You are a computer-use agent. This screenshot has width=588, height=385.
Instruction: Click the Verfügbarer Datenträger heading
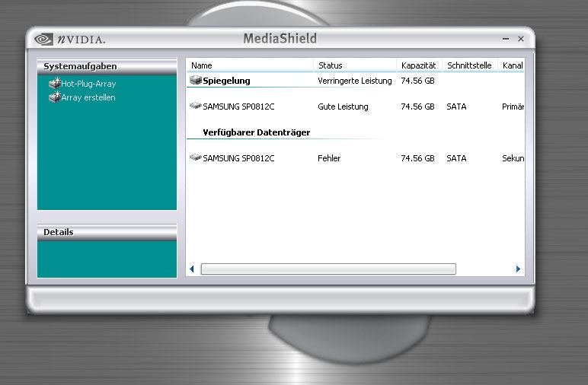pyautogui.click(x=257, y=132)
